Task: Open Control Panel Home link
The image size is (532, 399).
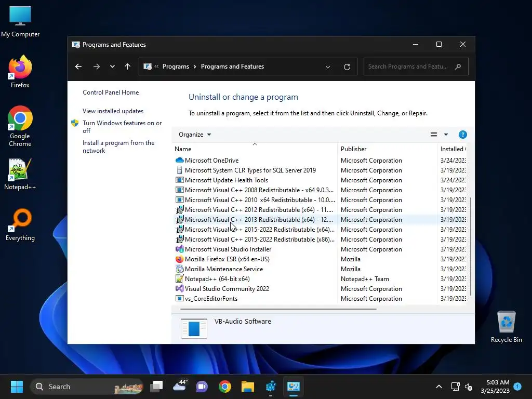Action: [111, 92]
